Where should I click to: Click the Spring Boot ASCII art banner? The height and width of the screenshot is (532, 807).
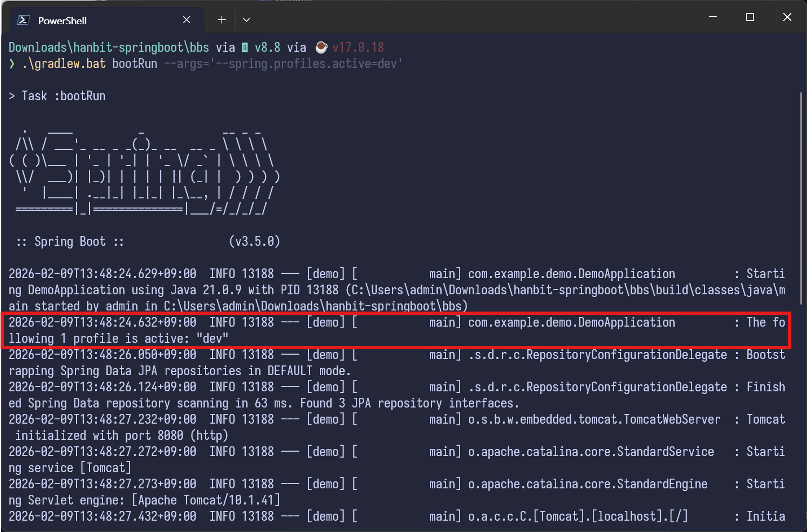[145, 170]
